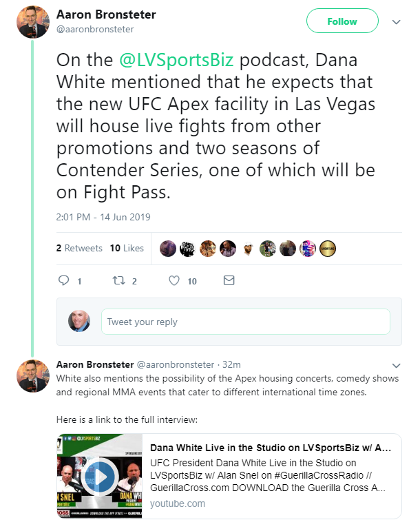420x531 pixels.
Task: Open the youtube.com link card title
Action: tap(271, 448)
